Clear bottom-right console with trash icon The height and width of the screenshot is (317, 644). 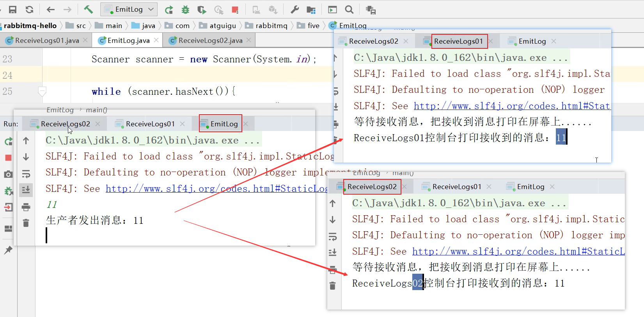click(x=332, y=286)
